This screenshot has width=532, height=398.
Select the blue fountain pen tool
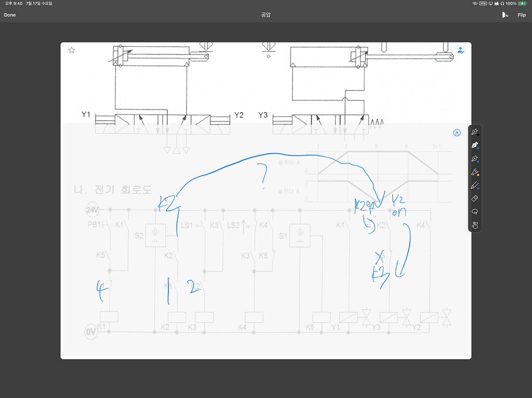475,146
